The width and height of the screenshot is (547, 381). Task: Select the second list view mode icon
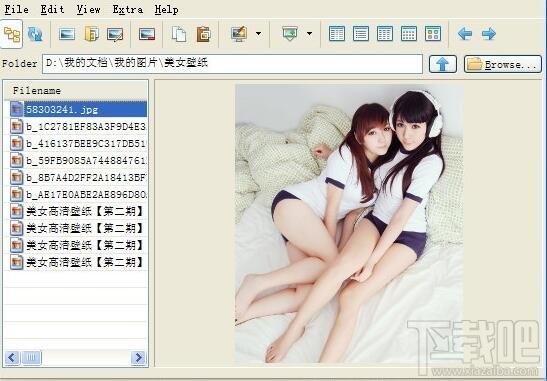click(361, 34)
